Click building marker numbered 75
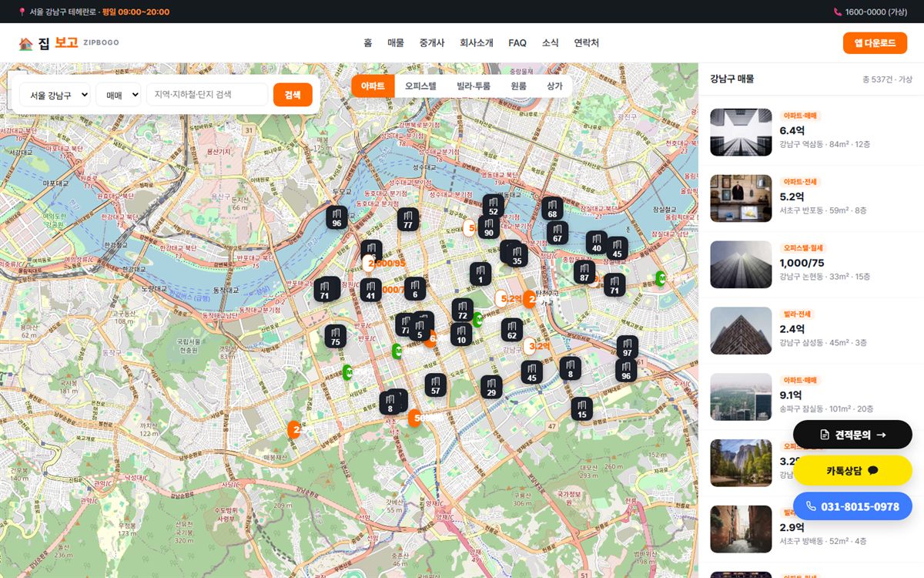 pos(335,336)
